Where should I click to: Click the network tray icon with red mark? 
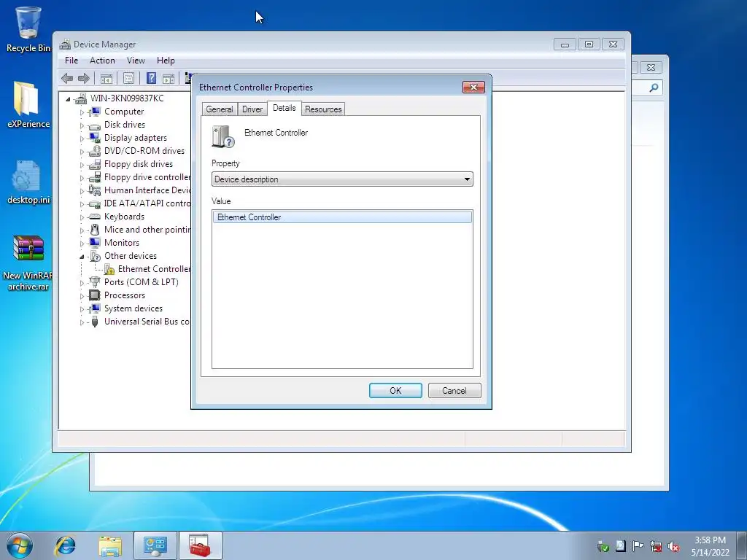656,547
